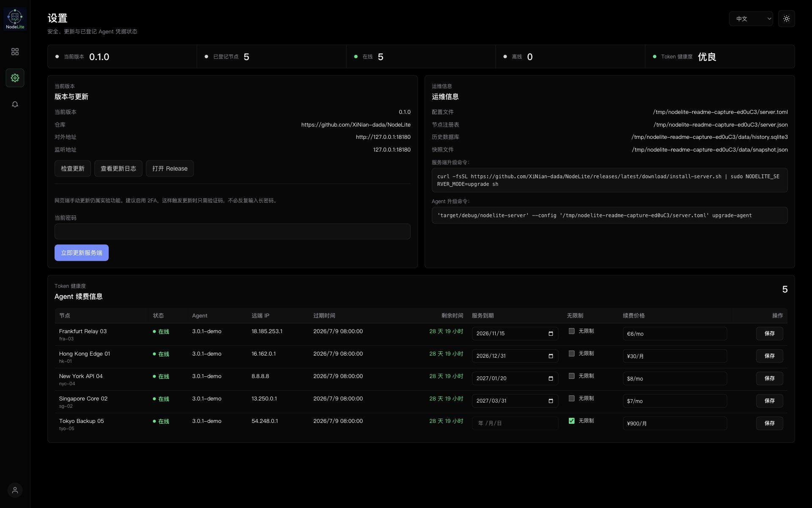Enable 无限制 for New York API 04
This screenshot has width=812, height=508.
click(x=571, y=376)
